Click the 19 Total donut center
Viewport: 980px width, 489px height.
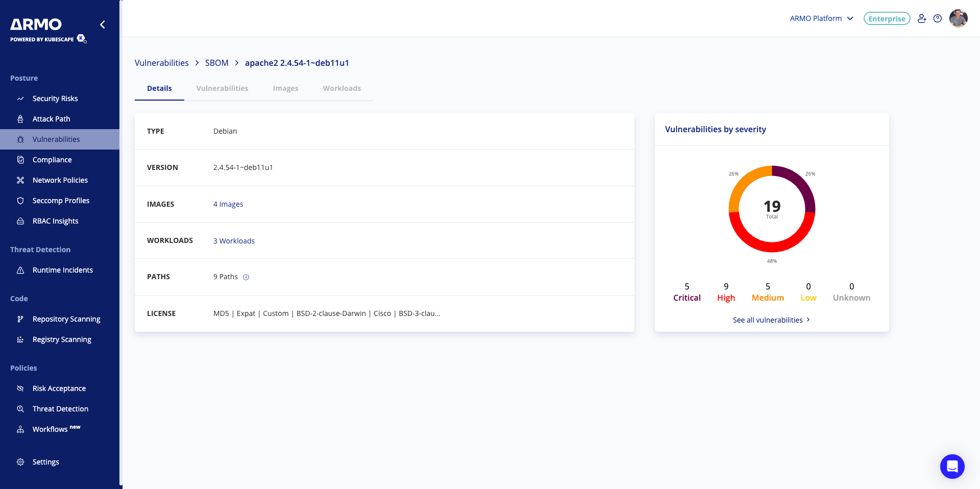(x=772, y=209)
